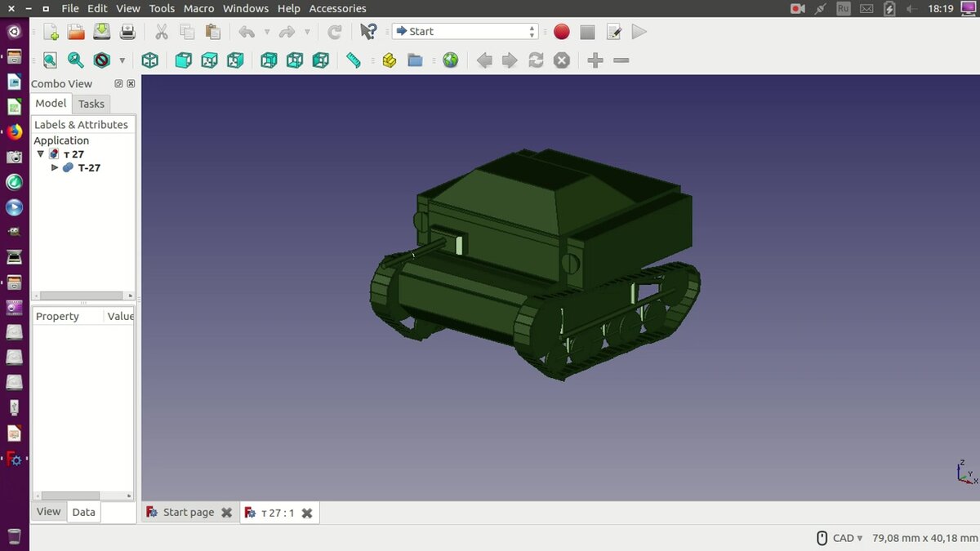Expand the T-27 tree item
The image size is (980, 551).
[x=55, y=167]
